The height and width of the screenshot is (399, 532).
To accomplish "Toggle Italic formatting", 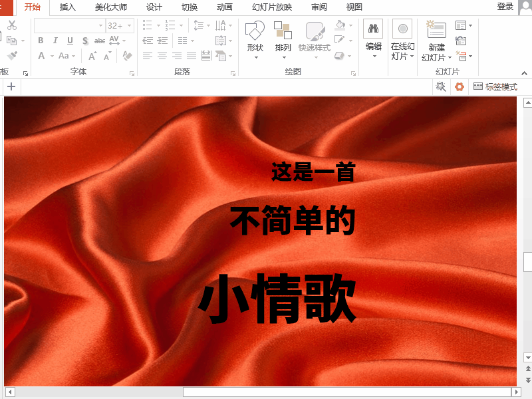I will [x=55, y=41].
